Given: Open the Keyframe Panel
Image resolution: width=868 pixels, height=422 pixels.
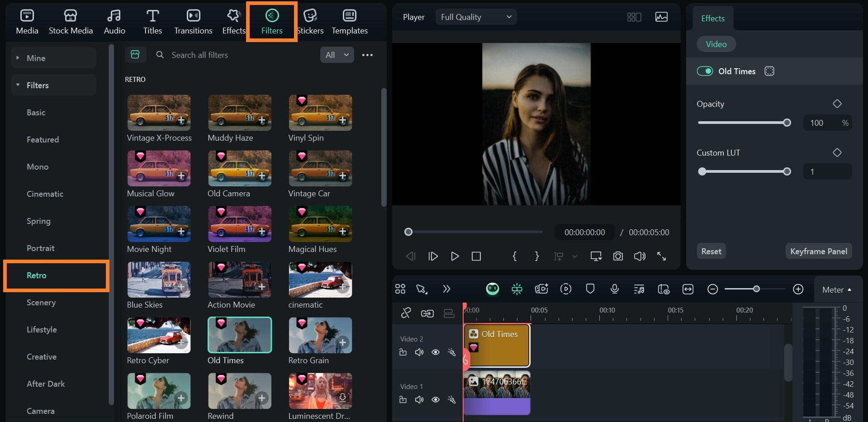Looking at the screenshot, I should tap(819, 251).
